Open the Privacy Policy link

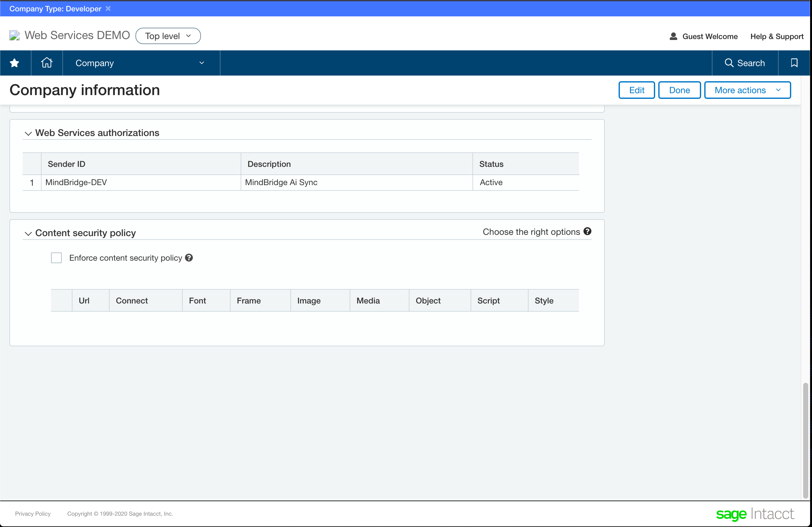point(33,514)
